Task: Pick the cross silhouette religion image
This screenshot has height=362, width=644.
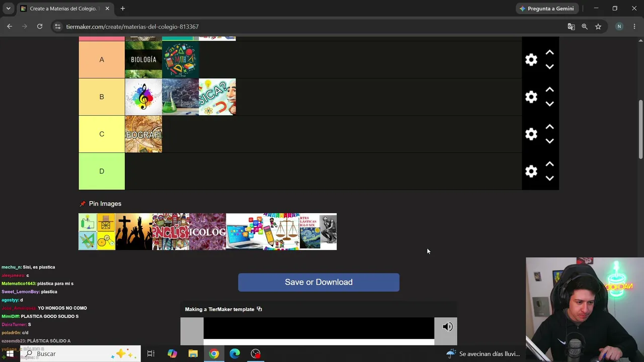Action: pyautogui.click(x=134, y=232)
